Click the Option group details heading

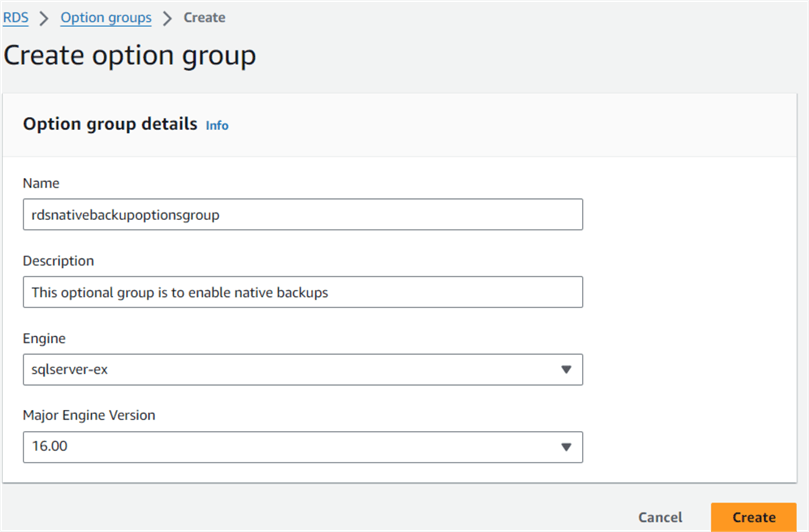[110, 124]
